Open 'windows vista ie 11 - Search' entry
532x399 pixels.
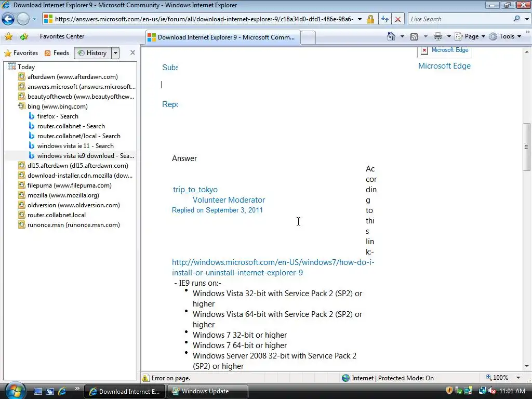coord(71,145)
